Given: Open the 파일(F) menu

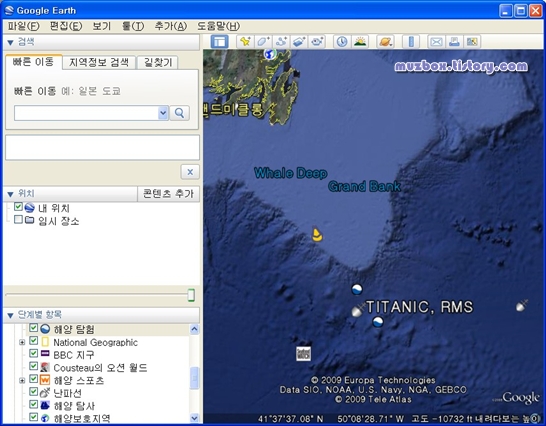Looking at the screenshot, I should pos(24,26).
